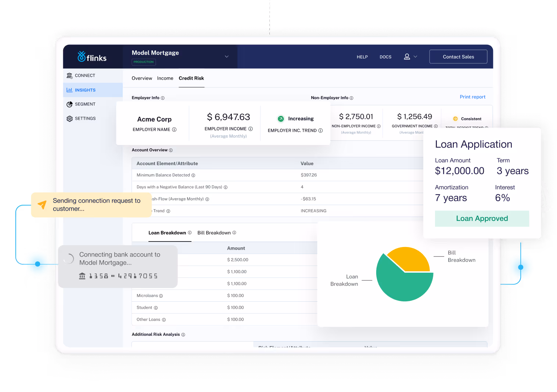Click info icon beside NON-EMPLOYER INCOME
Image resolution: width=557 pixels, height=392 pixels.
pyautogui.click(x=378, y=126)
